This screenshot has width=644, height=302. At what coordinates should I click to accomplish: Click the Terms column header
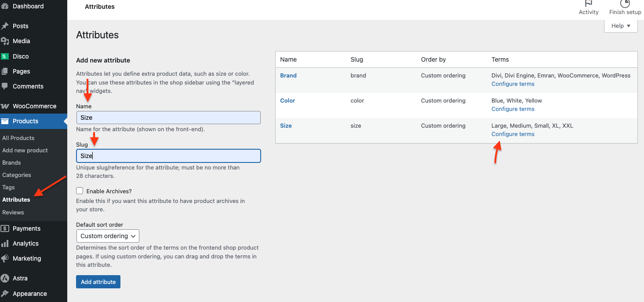[500, 59]
